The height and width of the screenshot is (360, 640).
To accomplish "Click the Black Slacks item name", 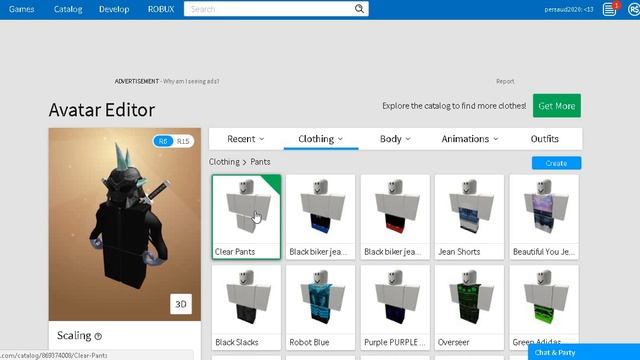I will (237, 342).
